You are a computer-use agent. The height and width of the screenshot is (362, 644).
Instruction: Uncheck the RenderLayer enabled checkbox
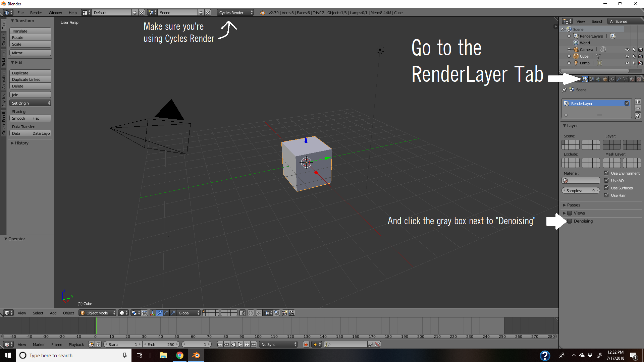tap(627, 103)
